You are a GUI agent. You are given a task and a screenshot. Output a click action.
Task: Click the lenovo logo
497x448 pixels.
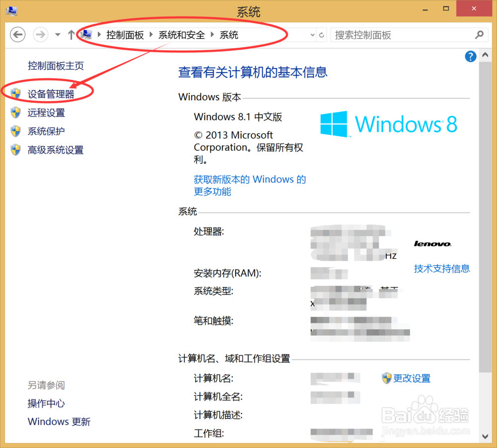pyautogui.click(x=433, y=244)
